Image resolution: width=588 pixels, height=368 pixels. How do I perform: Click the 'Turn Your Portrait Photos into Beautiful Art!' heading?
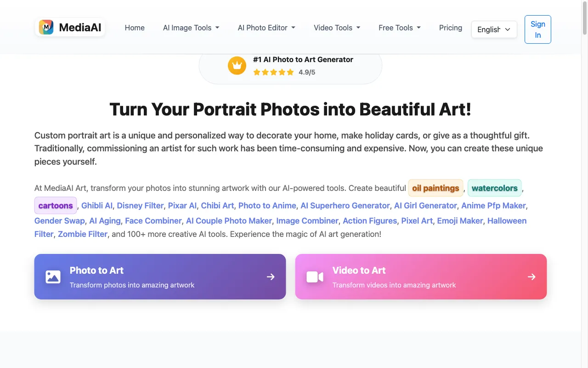coord(290,109)
